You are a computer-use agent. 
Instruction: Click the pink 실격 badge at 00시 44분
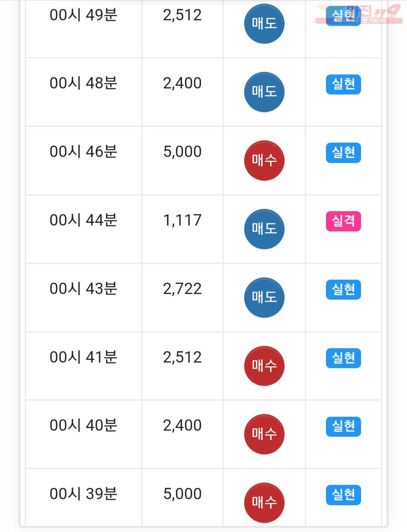click(x=343, y=221)
